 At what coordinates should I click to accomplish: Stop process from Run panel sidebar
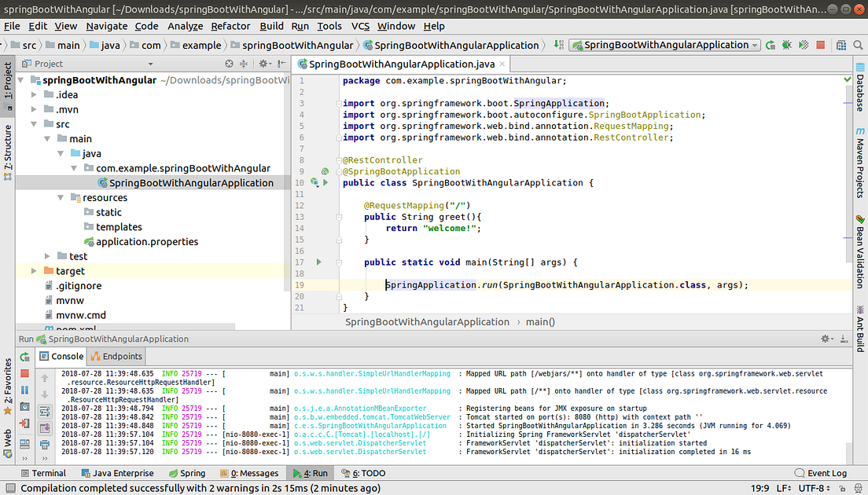tap(25, 374)
